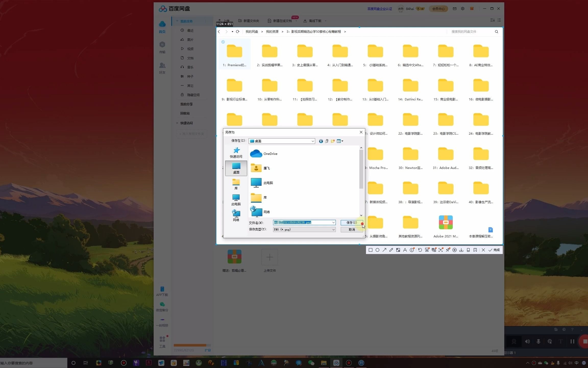Select the OneDrive item in file list
Image resolution: width=588 pixels, height=368 pixels.
point(264,154)
